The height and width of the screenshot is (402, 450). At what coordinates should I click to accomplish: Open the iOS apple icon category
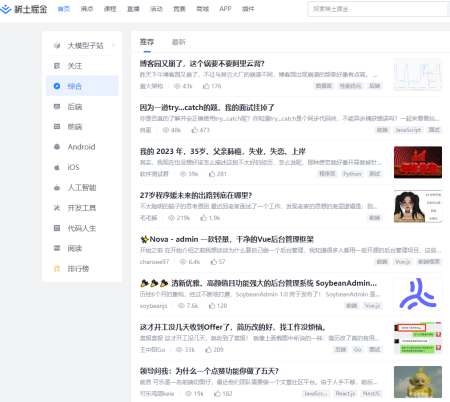point(57,167)
